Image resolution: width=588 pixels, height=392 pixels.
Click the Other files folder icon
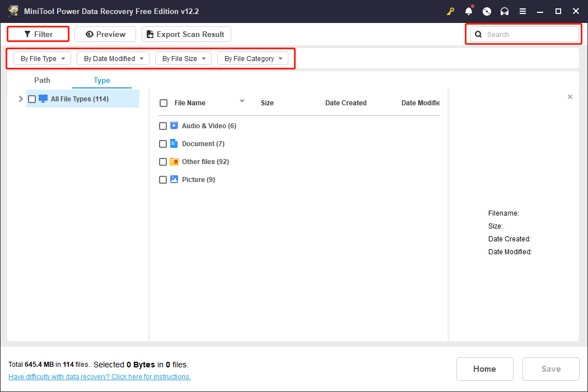click(174, 162)
